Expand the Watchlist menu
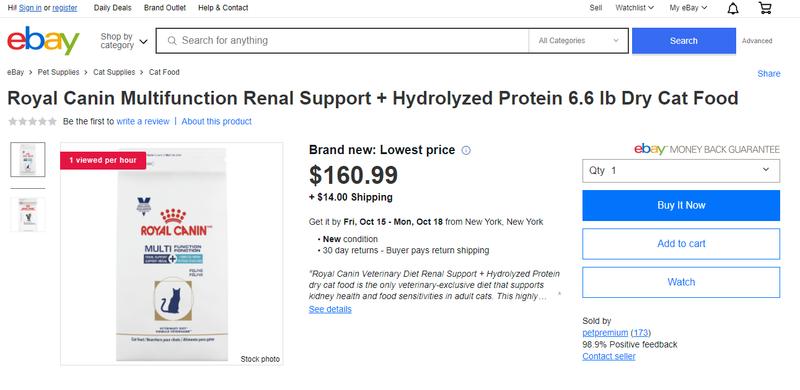This screenshot has height=390, width=800. coord(634,8)
